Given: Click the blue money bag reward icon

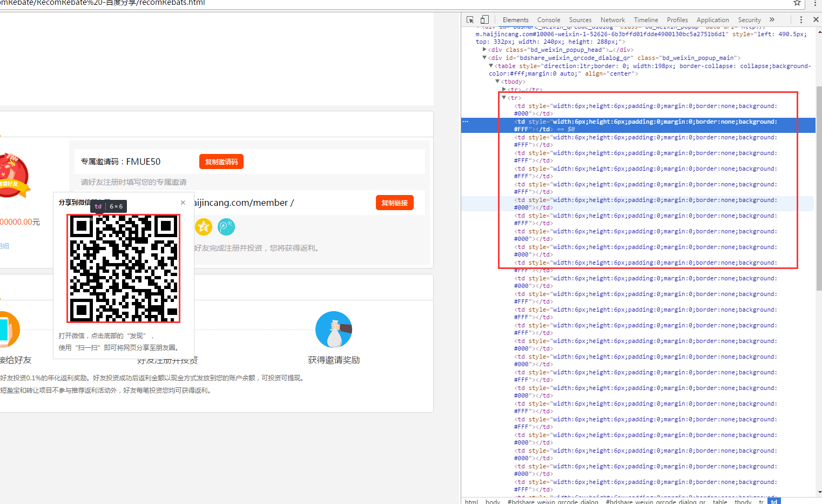Looking at the screenshot, I should (334, 330).
